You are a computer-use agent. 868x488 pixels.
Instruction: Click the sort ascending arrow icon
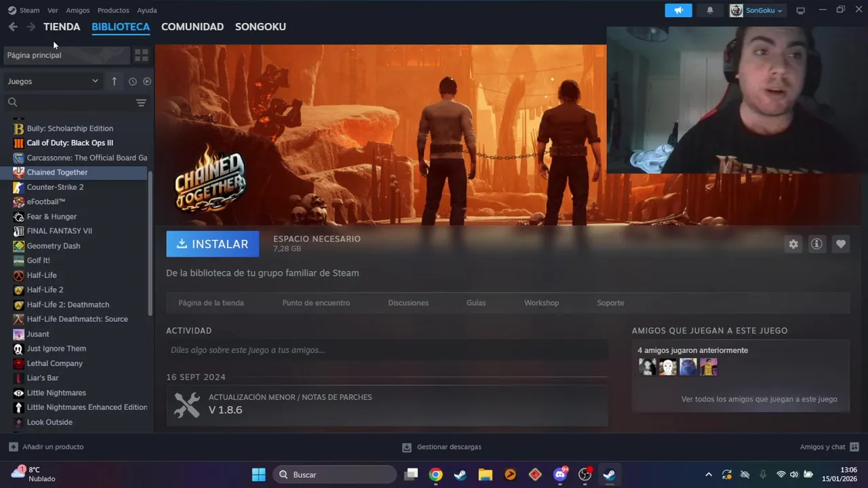pyautogui.click(x=114, y=81)
